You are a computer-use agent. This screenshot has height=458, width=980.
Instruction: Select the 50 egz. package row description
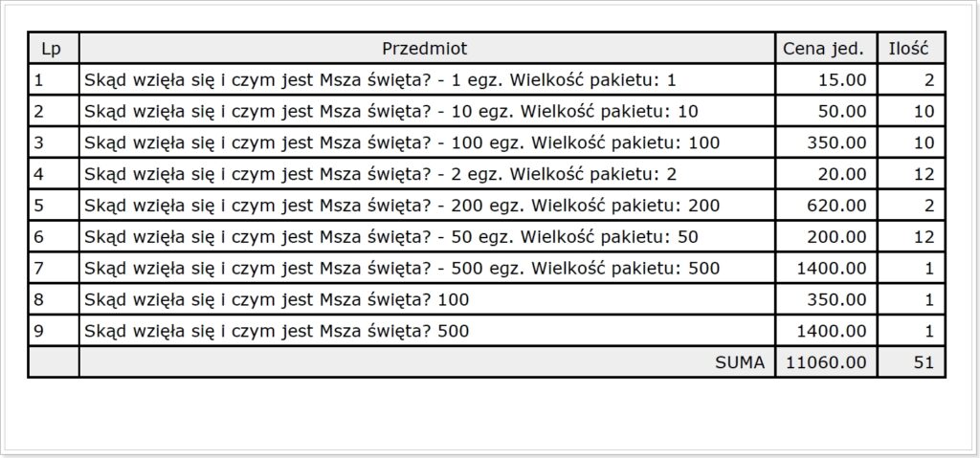point(427,237)
